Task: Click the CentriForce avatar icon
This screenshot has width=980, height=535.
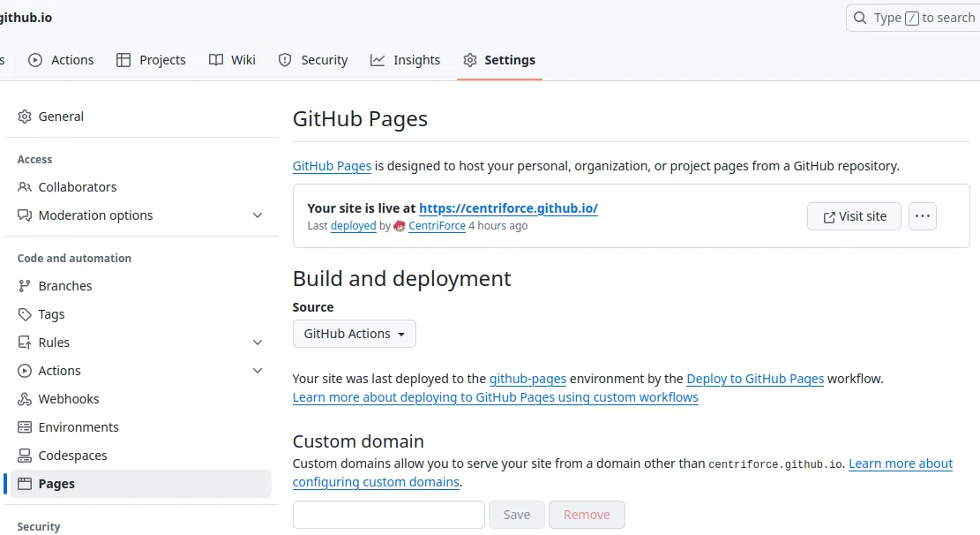Action: coord(399,226)
